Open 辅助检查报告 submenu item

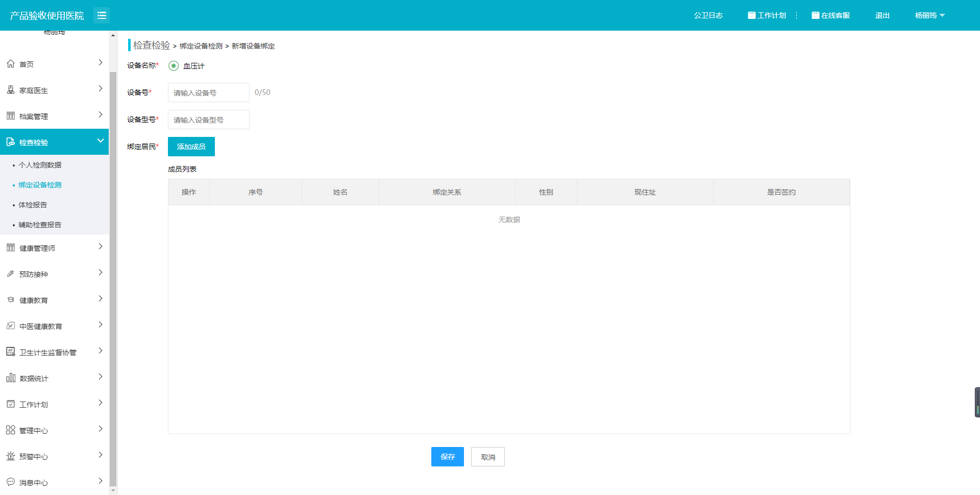click(x=40, y=225)
